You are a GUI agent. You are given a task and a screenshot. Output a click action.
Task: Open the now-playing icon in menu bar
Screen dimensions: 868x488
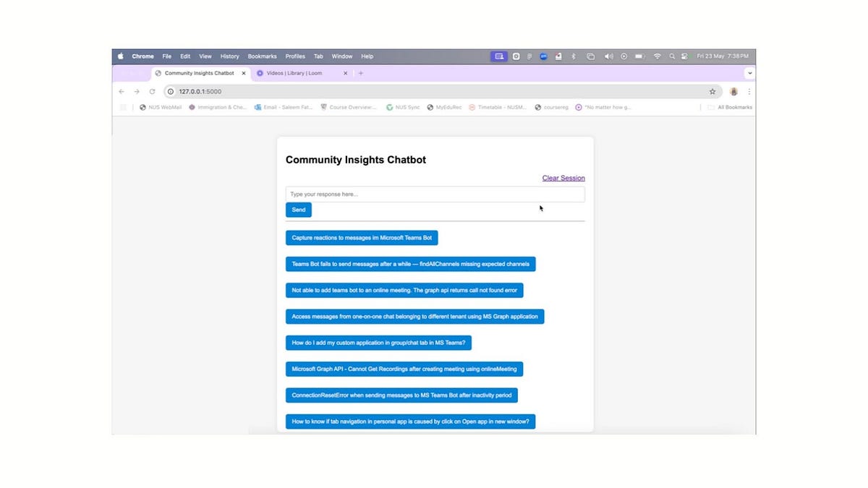(x=624, y=56)
